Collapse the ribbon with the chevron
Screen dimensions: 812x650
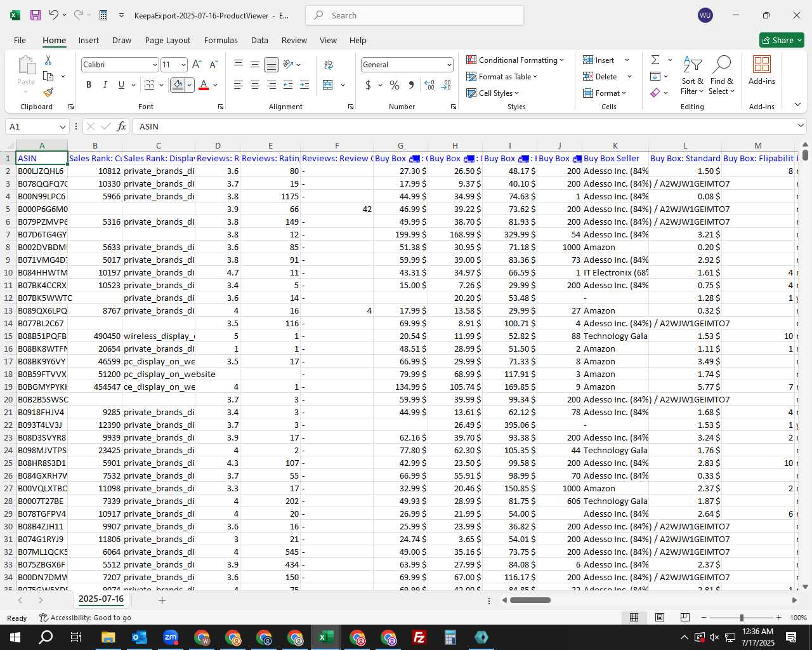797,105
